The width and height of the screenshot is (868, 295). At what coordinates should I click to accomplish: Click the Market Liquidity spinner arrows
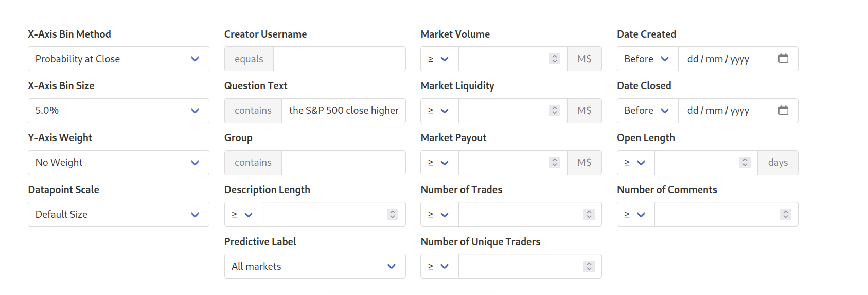coord(554,110)
